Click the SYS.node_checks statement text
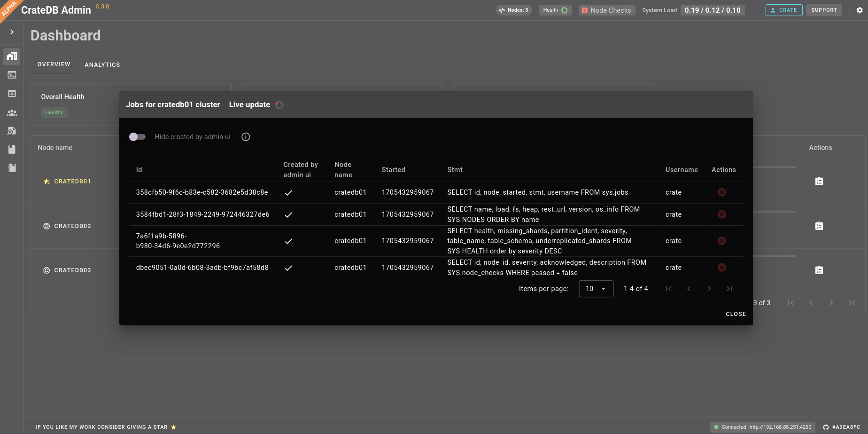The height and width of the screenshot is (434, 868). tap(547, 268)
